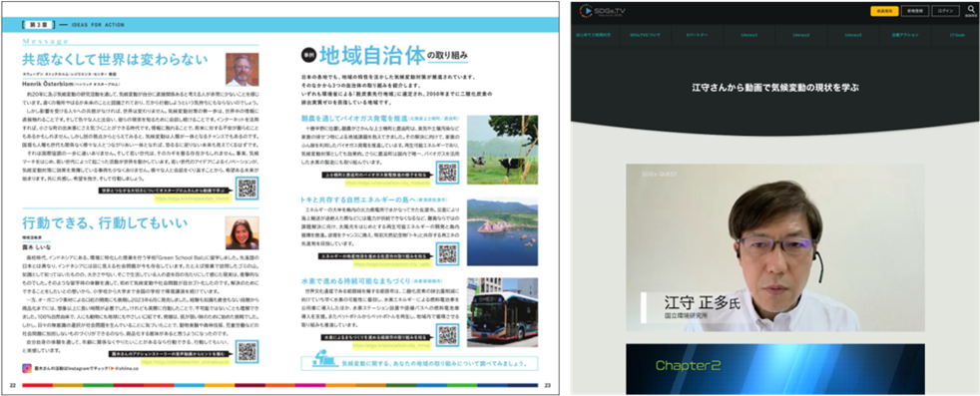Click the QR code beside cow pasture photo
Image resolution: width=980 pixels, height=396 pixels.
[x=448, y=173]
